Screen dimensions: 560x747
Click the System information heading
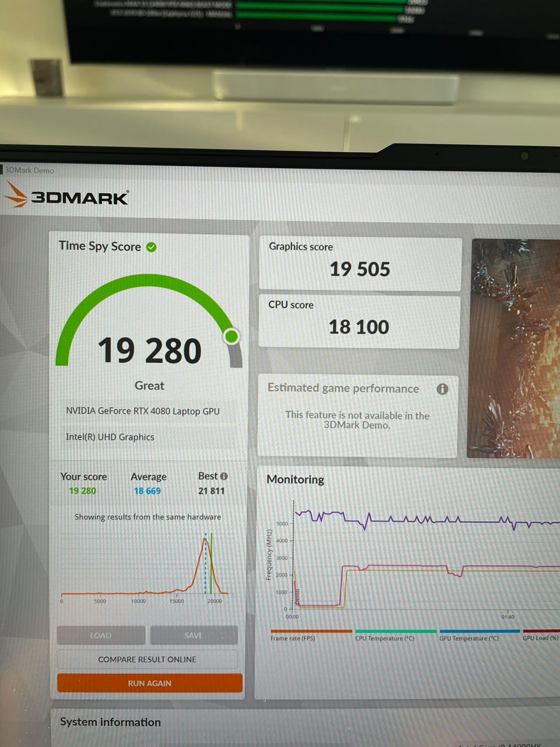pos(110,722)
